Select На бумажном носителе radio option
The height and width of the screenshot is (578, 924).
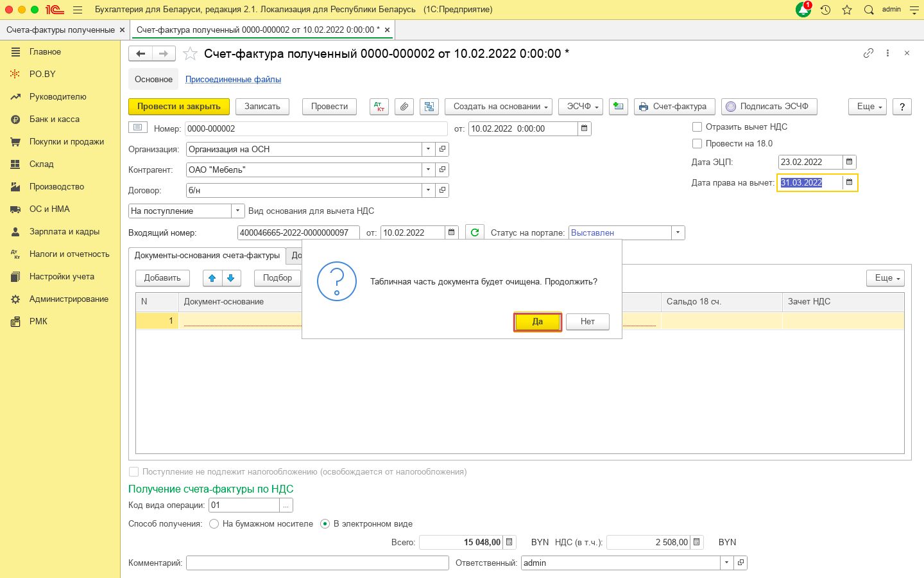point(214,524)
